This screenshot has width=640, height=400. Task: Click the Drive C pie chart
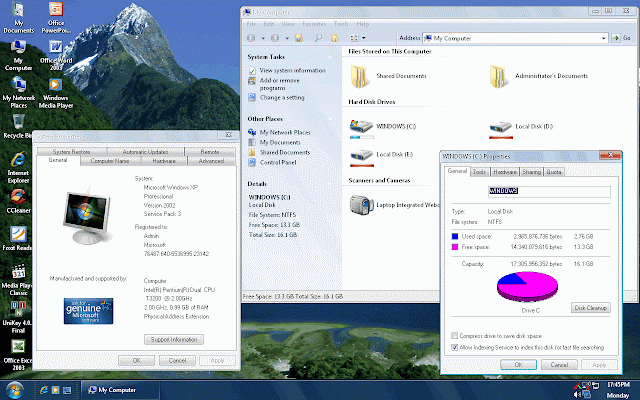[527, 287]
